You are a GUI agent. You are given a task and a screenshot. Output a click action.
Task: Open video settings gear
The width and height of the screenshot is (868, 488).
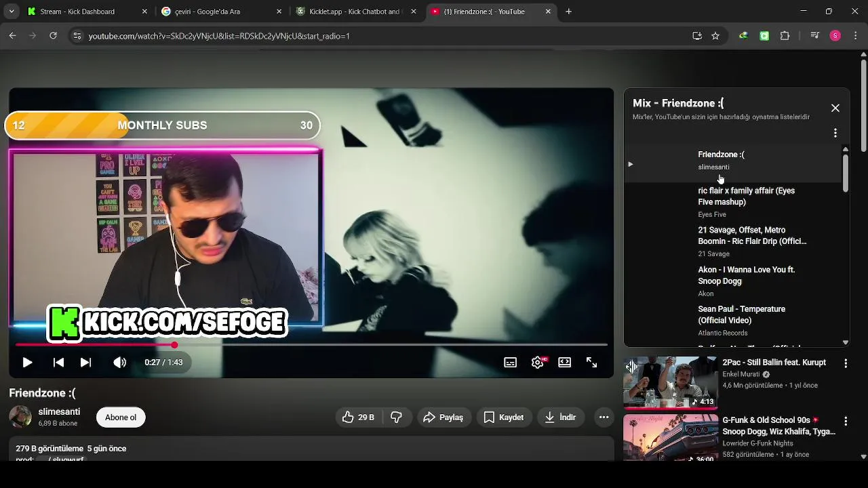click(x=538, y=363)
